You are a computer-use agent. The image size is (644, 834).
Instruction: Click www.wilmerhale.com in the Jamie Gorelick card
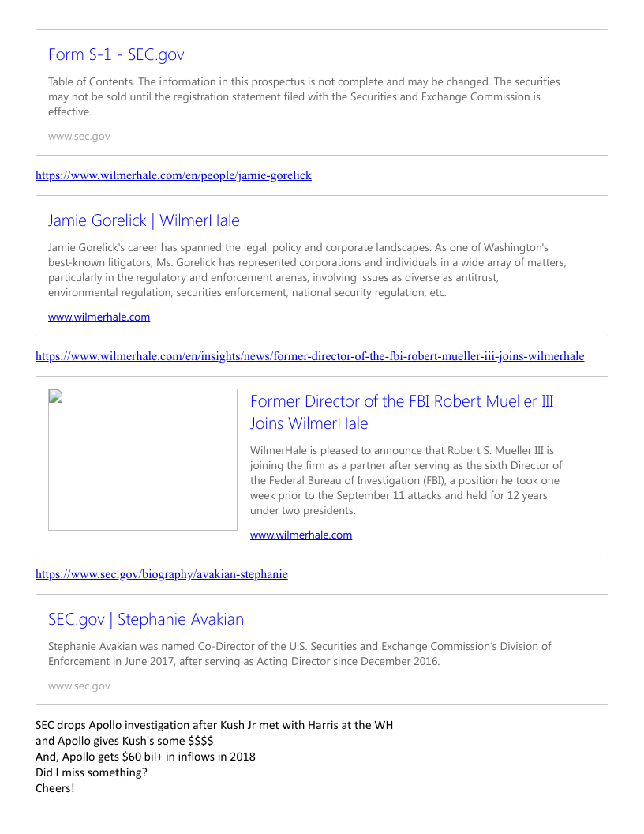pyautogui.click(x=99, y=317)
